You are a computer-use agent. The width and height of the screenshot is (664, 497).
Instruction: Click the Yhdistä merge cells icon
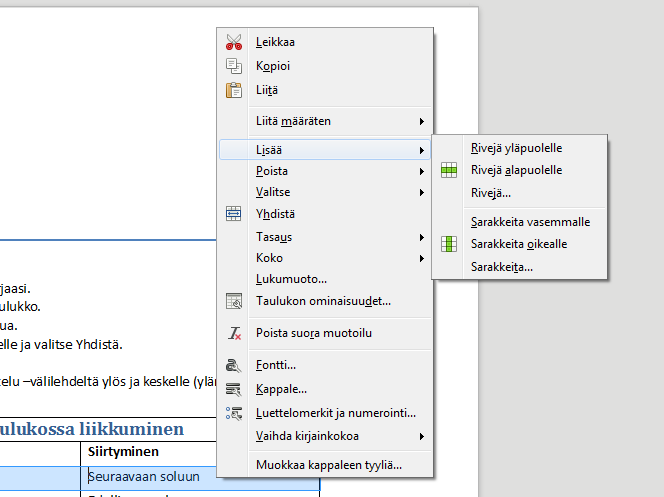234,214
